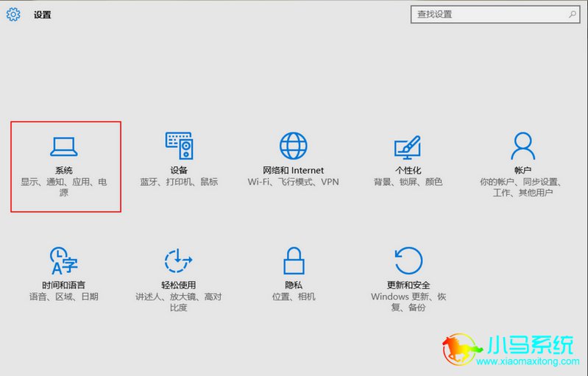Screen dimensions: 588x376
Task: Click the Wi-Fi、飞行模式、VPN description
Action: coord(293,182)
